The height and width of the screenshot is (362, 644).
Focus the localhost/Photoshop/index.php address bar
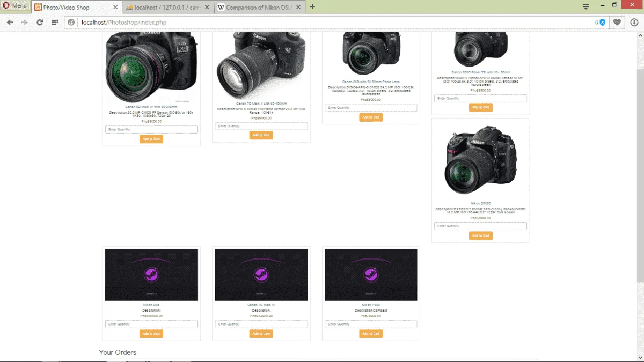pyautogui.click(x=333, y=22)
